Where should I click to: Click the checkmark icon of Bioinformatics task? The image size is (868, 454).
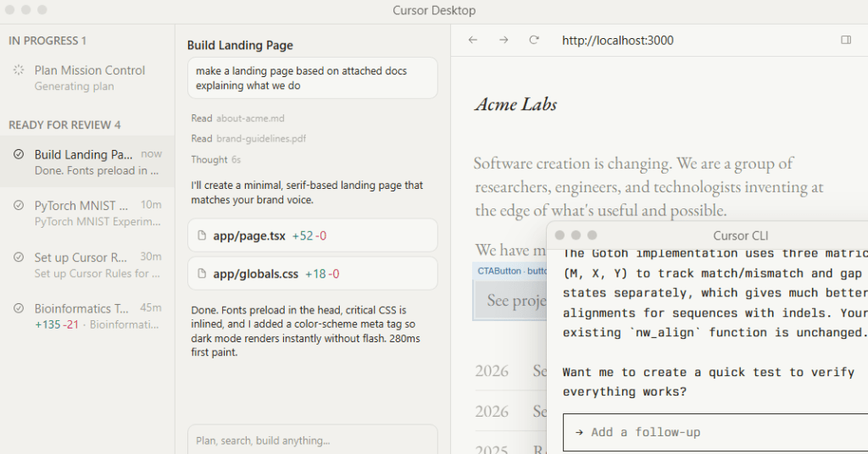19,308
